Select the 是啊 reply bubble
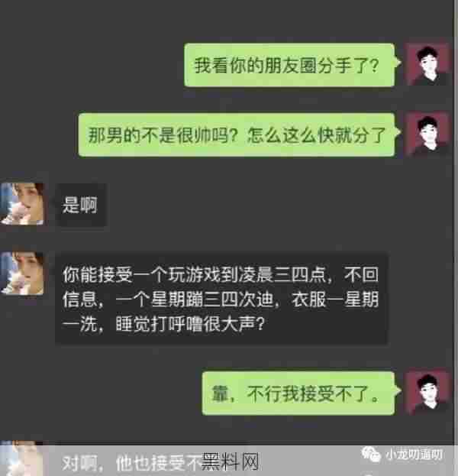Image resolution: width=458 pixels, height=476 pixels. click(80, 205)
